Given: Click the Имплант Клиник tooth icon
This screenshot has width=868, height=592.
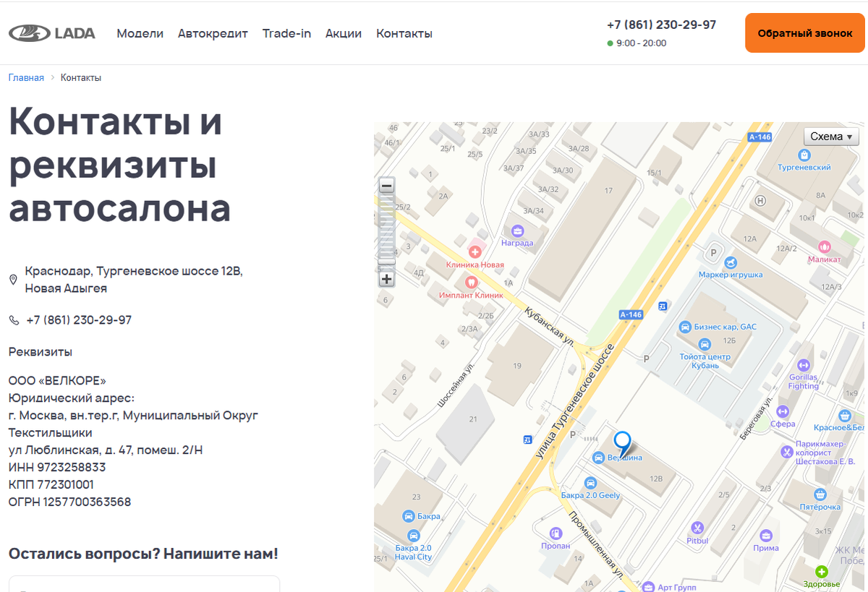Looking at the screenshot, I should point(471,283).
